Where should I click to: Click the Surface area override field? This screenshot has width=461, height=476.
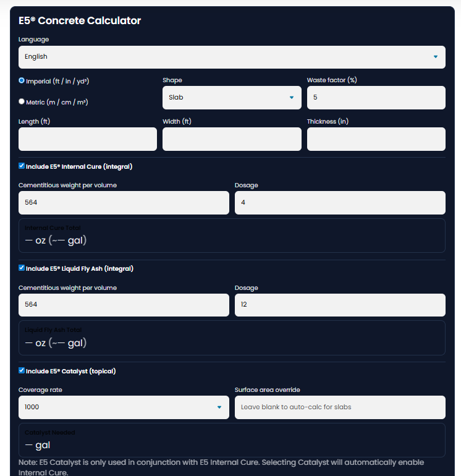tap(340, 407)
